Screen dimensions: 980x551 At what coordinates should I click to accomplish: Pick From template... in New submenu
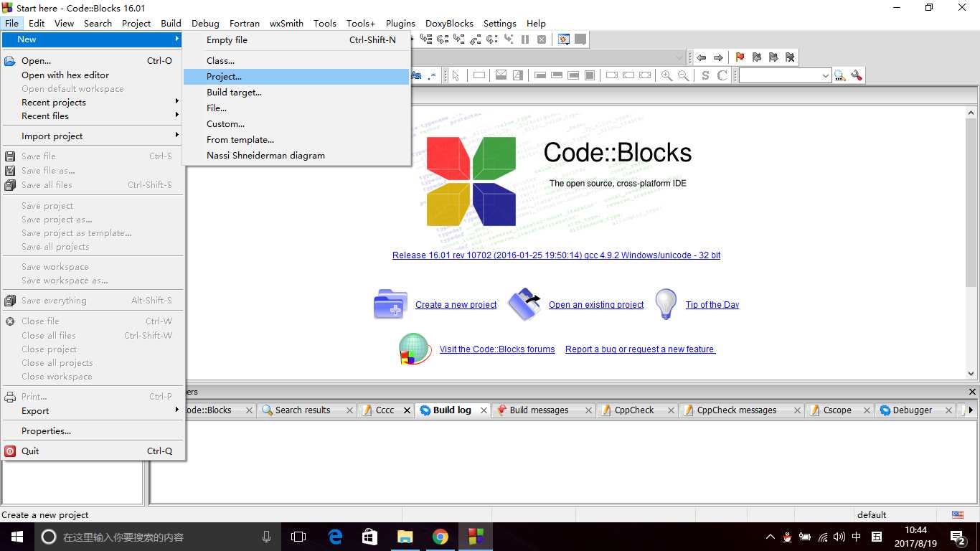(296, 140)
